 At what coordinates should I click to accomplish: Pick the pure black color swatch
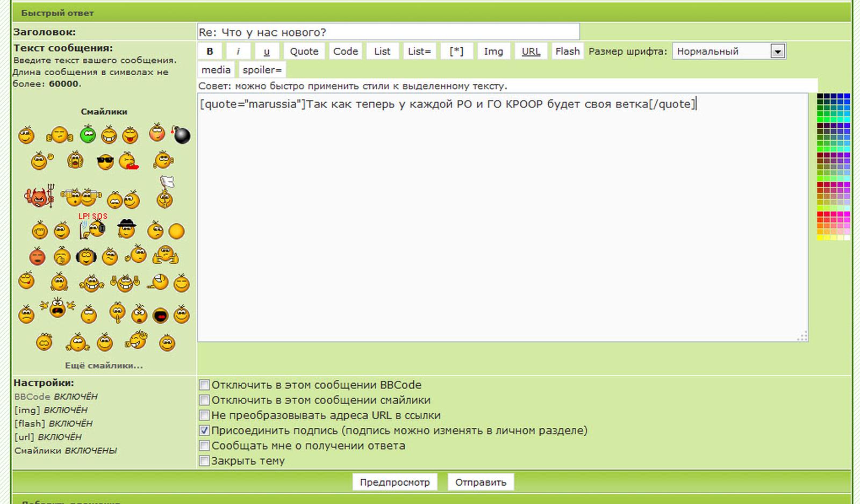point(820,97)
